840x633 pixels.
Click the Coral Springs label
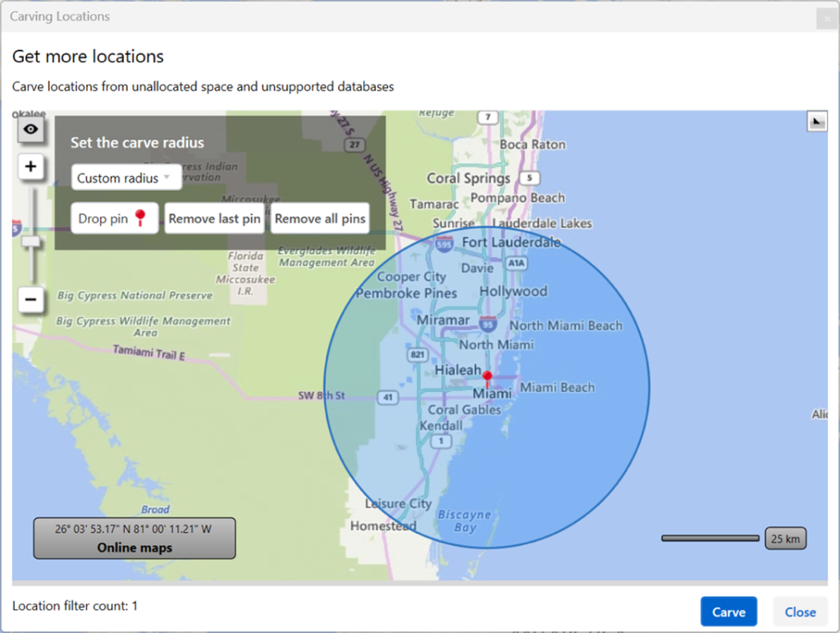pos(468,178)
